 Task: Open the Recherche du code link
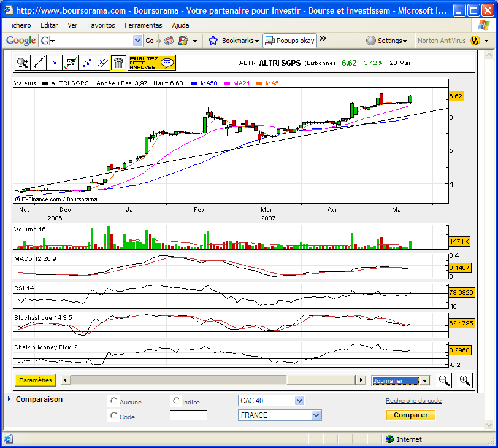point(413,400)
